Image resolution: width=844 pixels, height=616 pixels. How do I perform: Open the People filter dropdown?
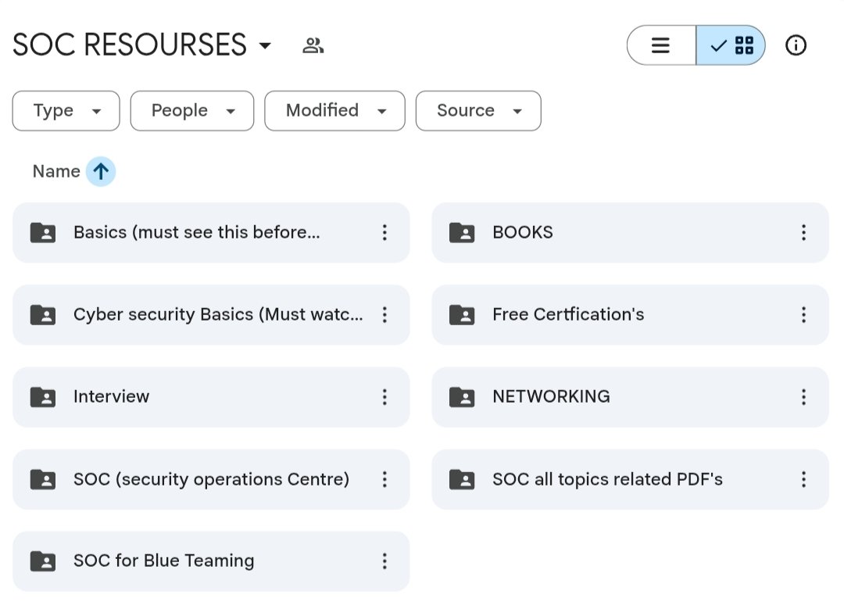tap(192, 111)
